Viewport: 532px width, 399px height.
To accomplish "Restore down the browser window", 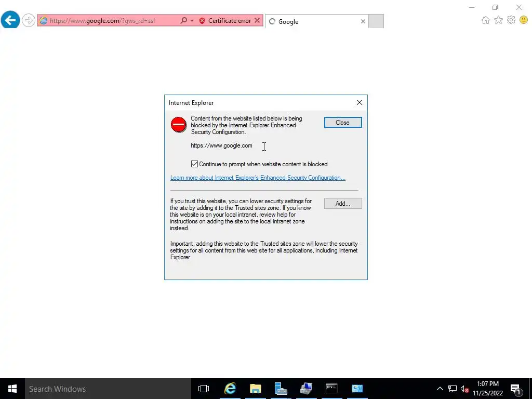I will [495, 7].
